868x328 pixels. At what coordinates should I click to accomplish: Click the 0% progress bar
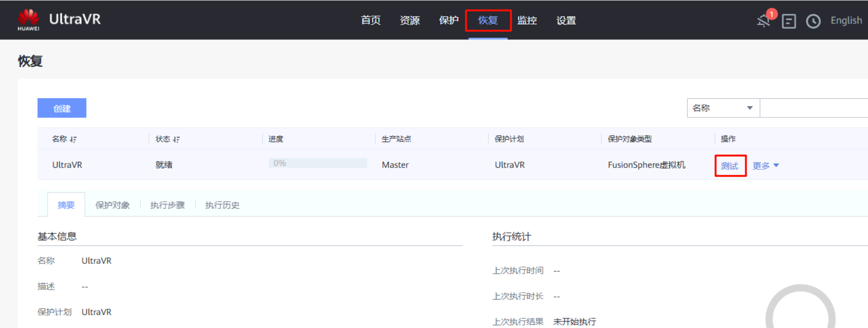(317, 163)
